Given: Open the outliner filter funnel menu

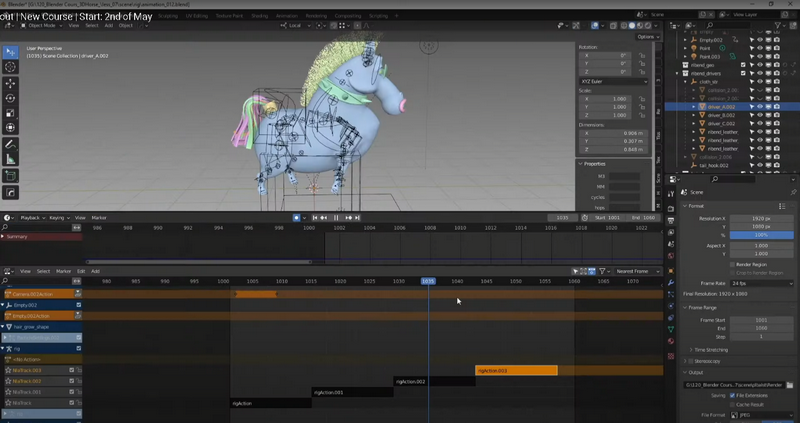Looking at the screenshot, I should click(x=778, y=26).
